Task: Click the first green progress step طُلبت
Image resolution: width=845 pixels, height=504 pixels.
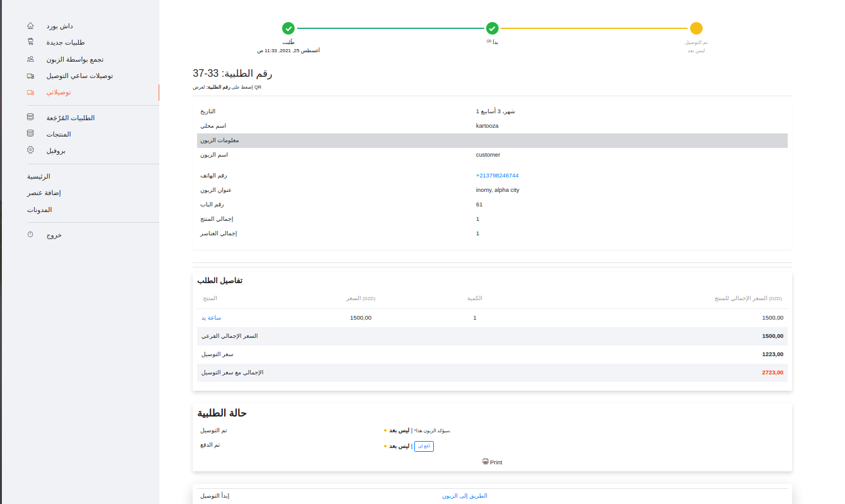Action: click(x=288, y=28)
